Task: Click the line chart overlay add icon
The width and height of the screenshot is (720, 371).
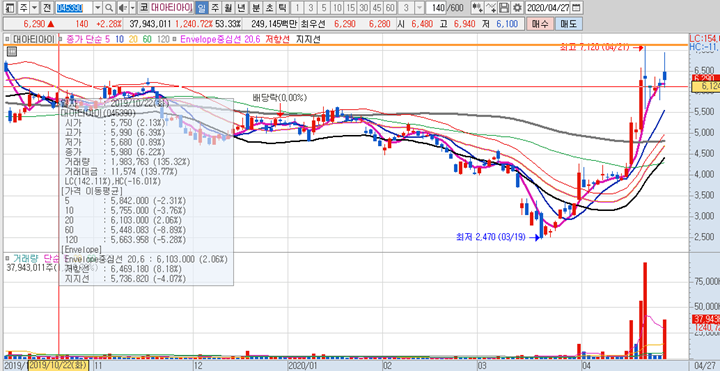Action: click(491, 8)
